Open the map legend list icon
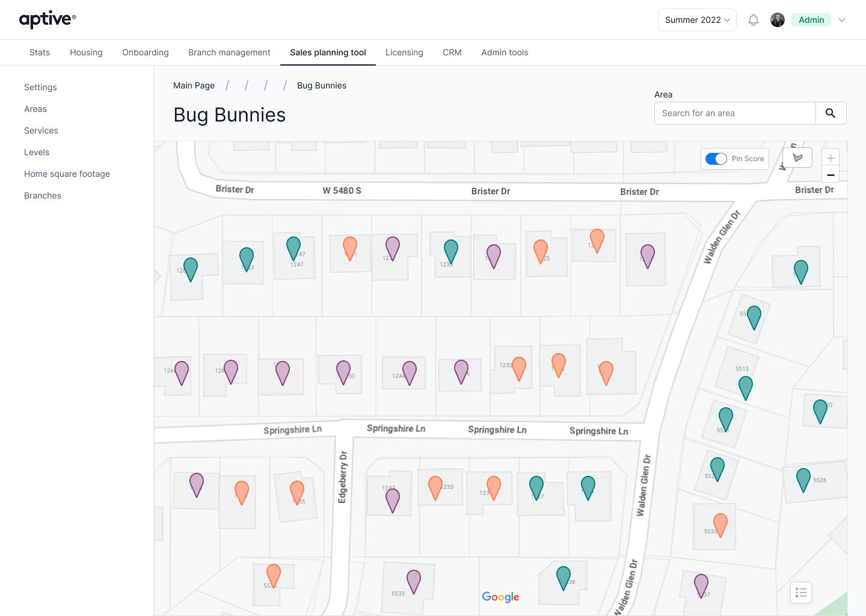This screenshot has width=866, height=616. pyautogui.click(x=801, y=593)
